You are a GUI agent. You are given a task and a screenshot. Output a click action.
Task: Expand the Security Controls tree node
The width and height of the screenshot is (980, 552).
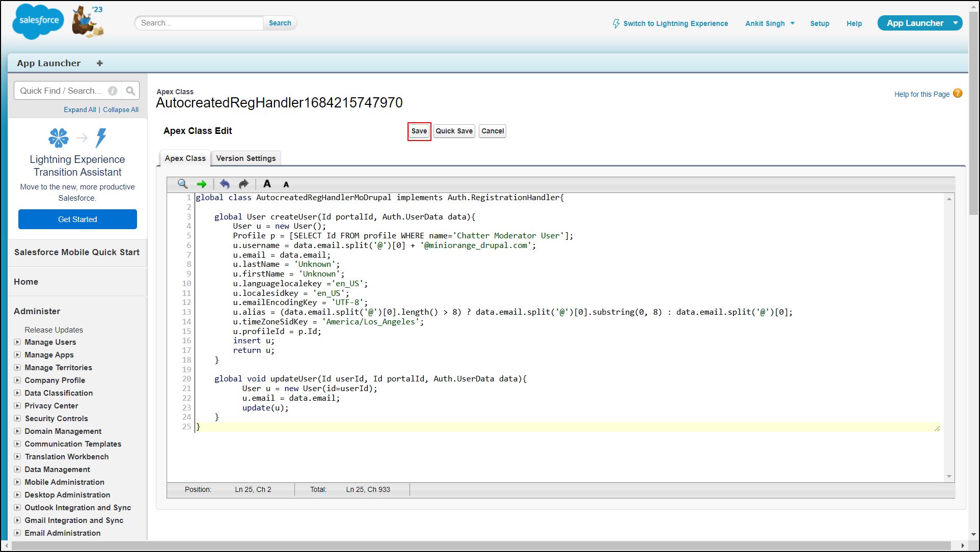coord(17,419)
